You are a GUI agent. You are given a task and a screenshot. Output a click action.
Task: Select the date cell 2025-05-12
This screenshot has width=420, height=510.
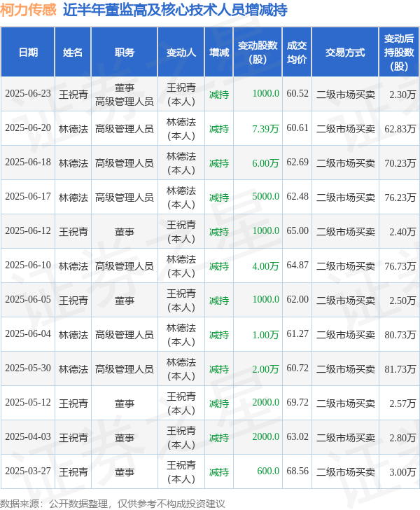[28, 403]
